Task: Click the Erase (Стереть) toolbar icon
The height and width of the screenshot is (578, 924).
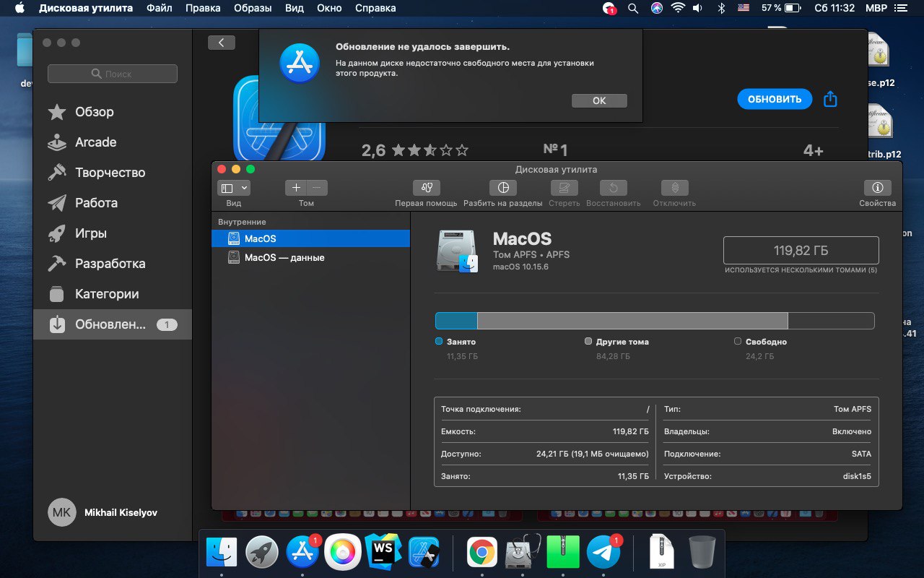Action: [x=564, y=188]
